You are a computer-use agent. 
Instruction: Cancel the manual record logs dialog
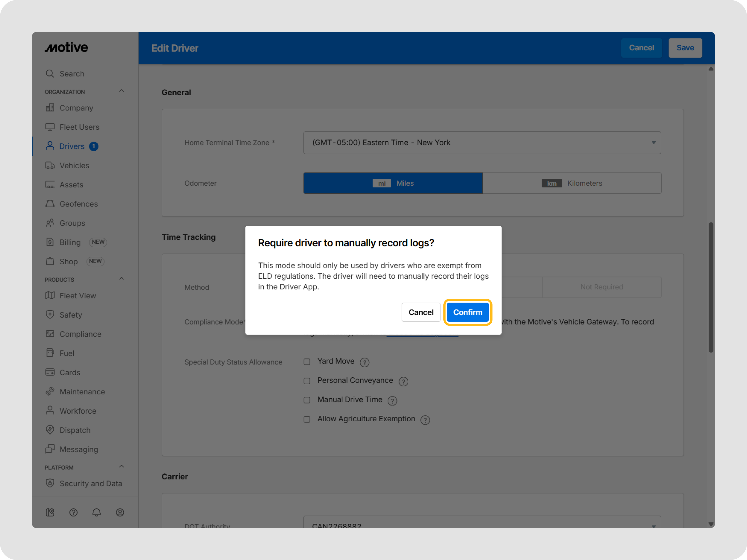click(x=421, y=312)
